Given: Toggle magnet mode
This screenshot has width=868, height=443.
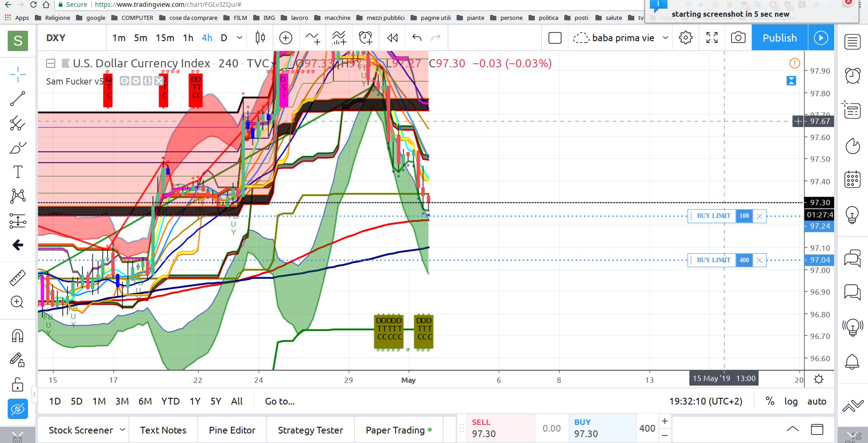Looking at the screenshot, I should (18, 336).
